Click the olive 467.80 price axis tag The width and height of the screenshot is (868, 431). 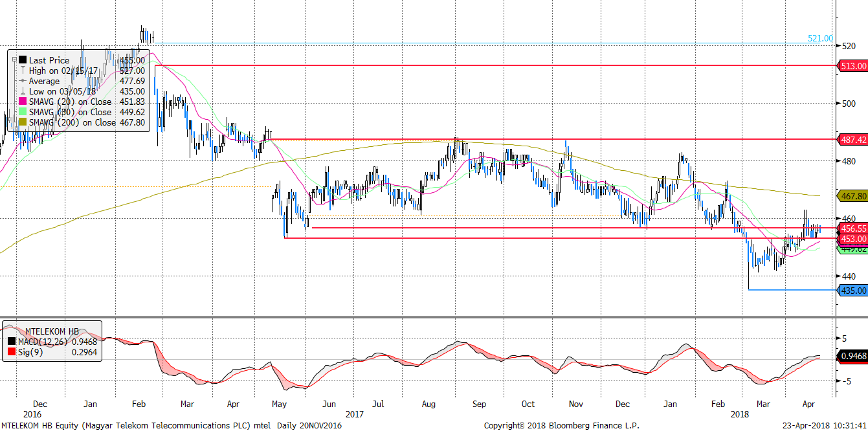pyautogui.click(x=853, y=195)
